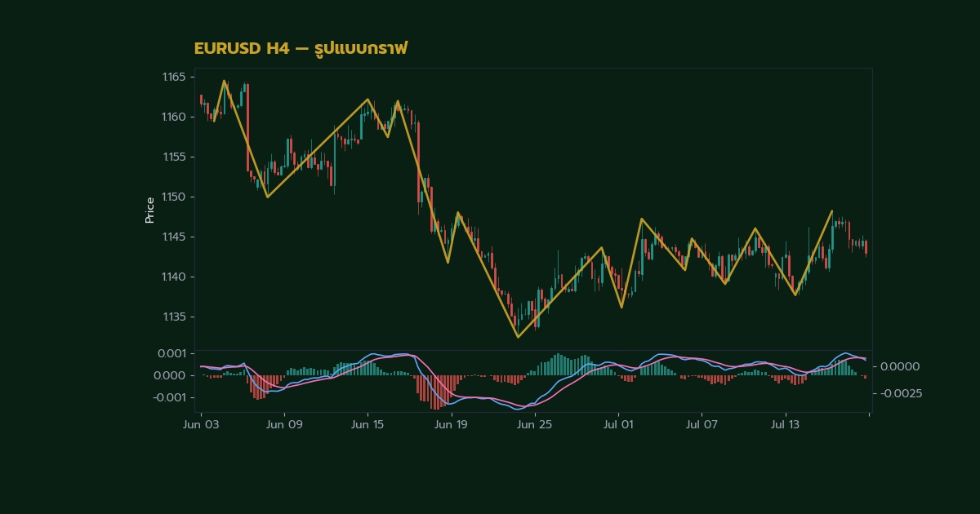Click right axis label 0.0000
This screenshot has width=980, height=514.
click(902, 367)
